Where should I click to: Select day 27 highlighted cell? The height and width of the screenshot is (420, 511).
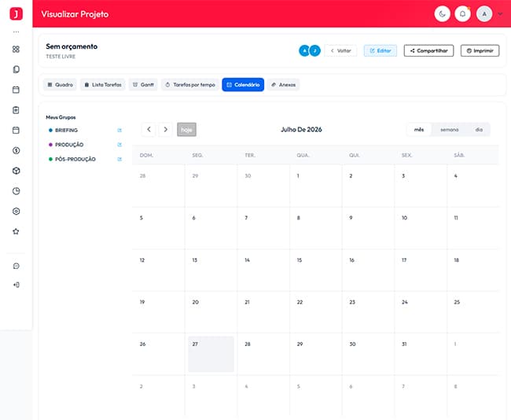(x=211, y=354)
